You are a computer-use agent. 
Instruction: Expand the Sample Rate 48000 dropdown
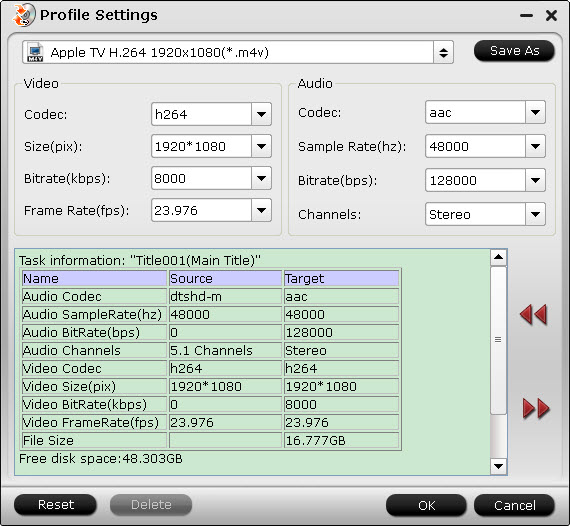click(535, 146)
